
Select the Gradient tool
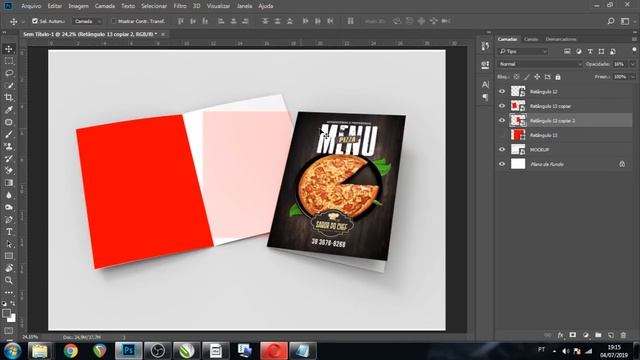(9, 183)
